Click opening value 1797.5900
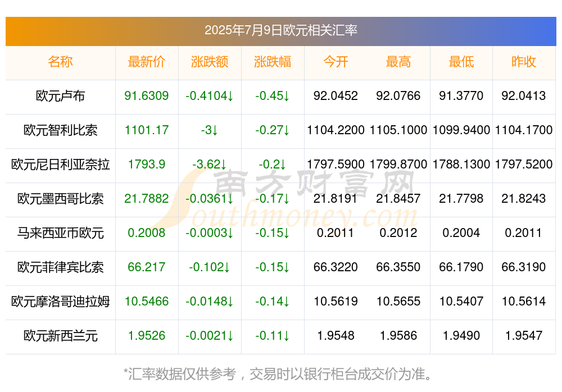 tap(336, 164)
